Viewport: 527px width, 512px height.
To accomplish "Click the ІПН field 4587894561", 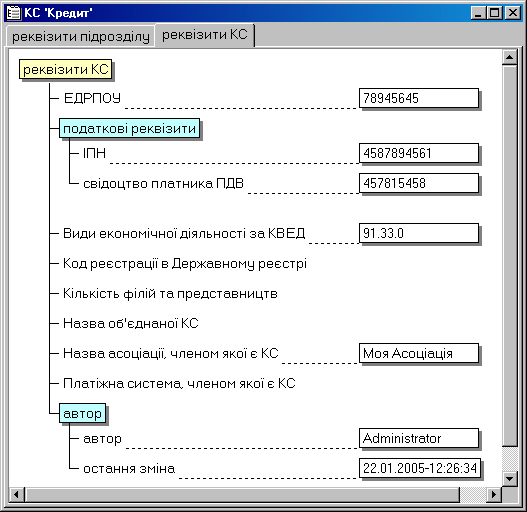I will [419, 153].
